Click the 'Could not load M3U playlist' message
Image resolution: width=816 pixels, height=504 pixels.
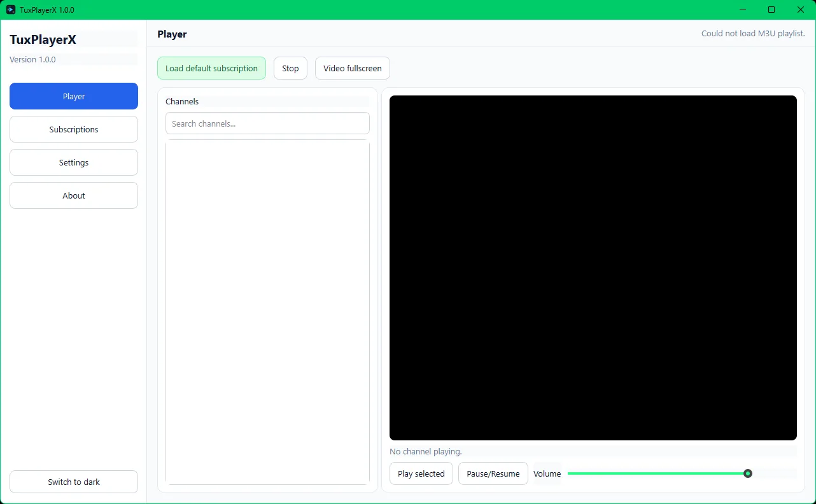click(752, 33)
